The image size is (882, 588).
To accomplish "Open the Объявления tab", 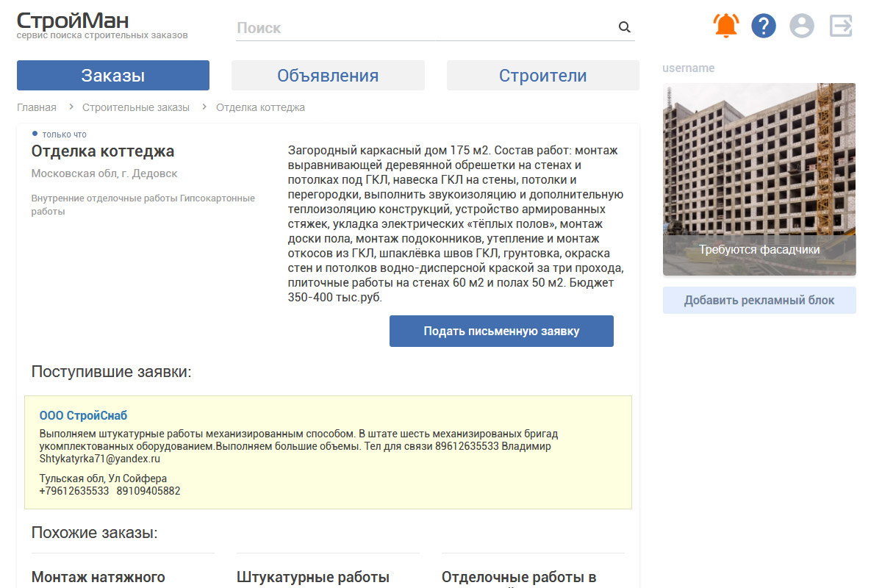I will [x=328, y=76].
